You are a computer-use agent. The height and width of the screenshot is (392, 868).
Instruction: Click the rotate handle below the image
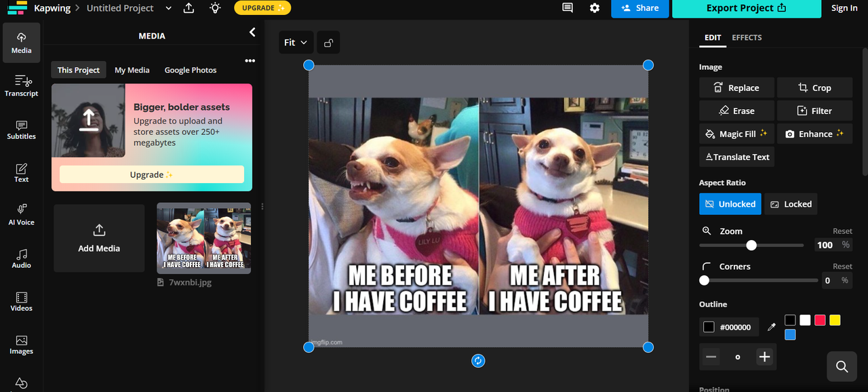pyautogui.click(x=478, y=361)
